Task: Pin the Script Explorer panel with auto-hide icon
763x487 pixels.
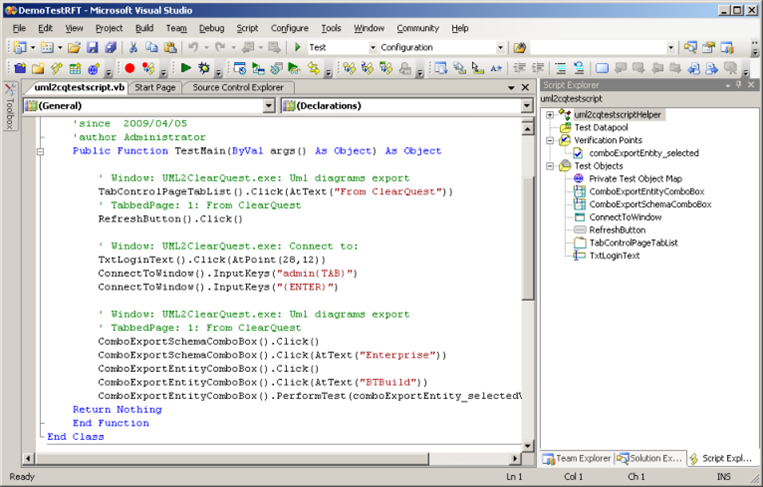Action: tap(739, 85)
